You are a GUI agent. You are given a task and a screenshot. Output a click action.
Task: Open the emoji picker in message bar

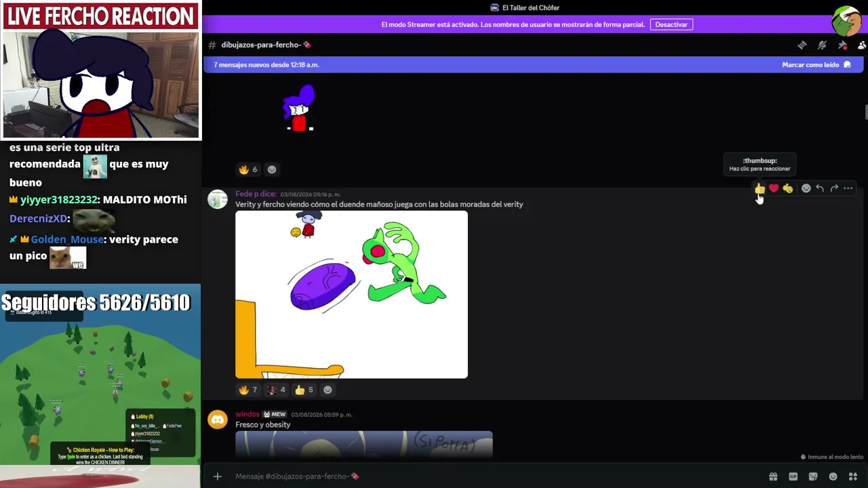coord(833,476)
